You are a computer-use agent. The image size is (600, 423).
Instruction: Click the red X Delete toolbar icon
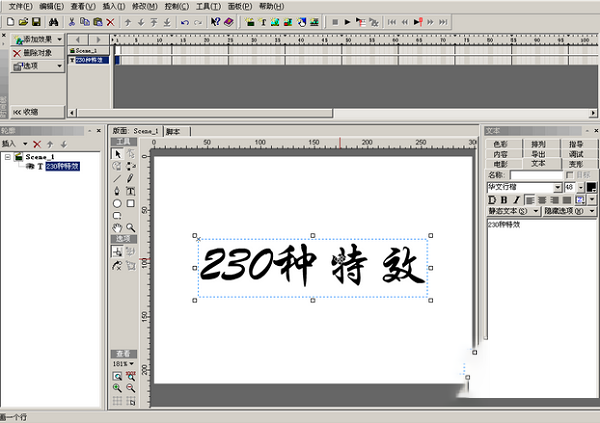tap(110, 22)
